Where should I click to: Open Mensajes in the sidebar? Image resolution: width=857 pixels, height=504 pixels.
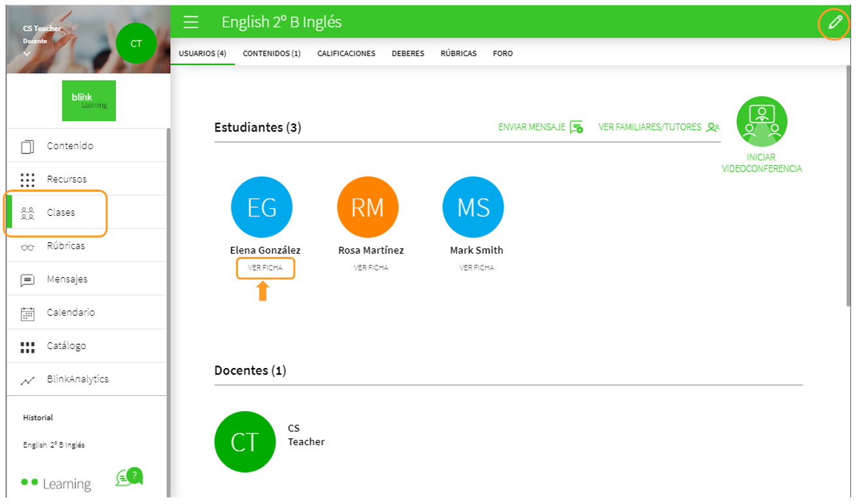(67, 279)
